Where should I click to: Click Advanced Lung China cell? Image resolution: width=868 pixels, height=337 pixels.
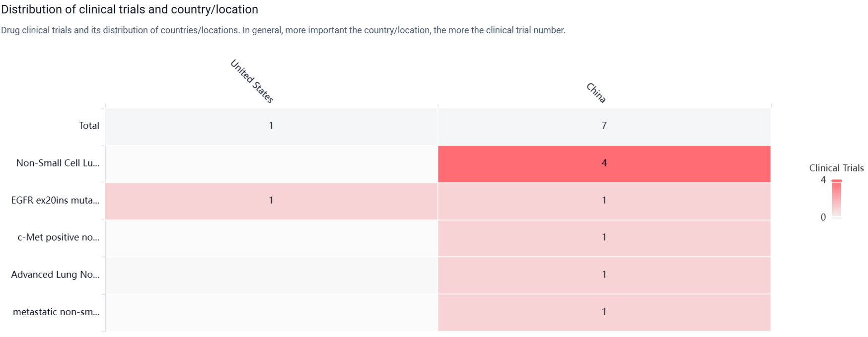(x=604, y=275)
